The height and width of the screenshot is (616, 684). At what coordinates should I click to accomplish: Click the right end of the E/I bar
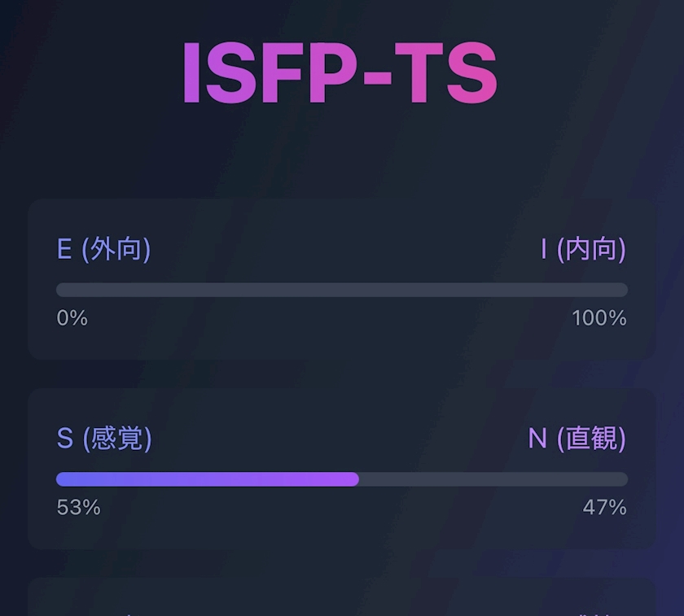pos(624,290)
